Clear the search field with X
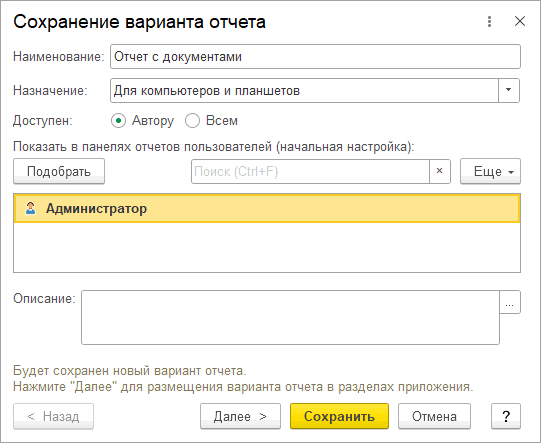This screenshot has width=541, height=443. tap(440, 171)
